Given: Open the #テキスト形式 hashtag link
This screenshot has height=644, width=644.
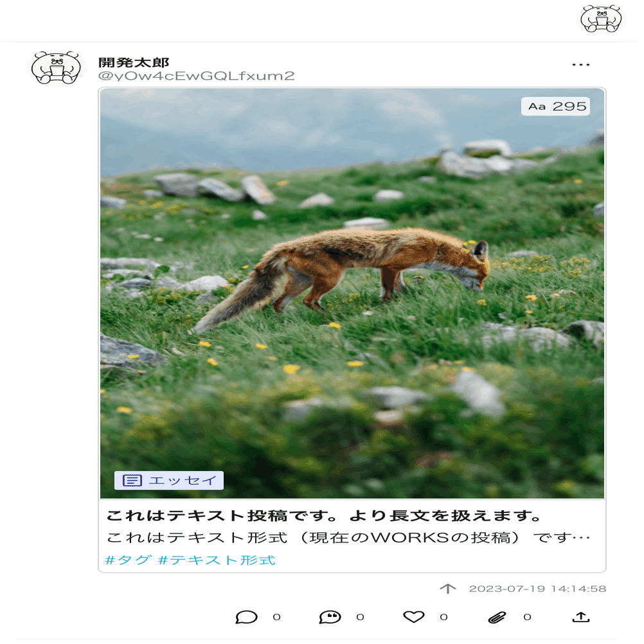Looking at the screenshot, I should click(217, 560).
